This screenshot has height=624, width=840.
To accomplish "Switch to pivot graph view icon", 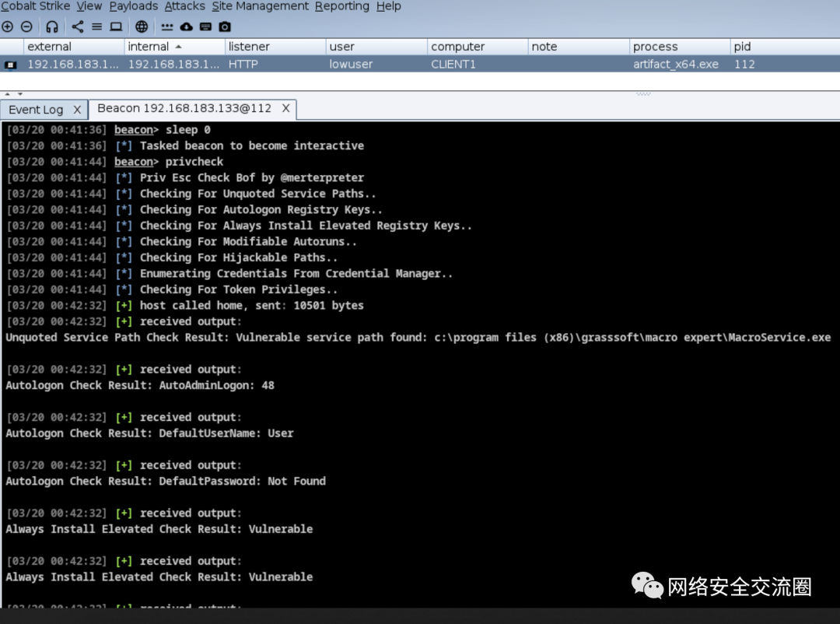I will pyautogui.click(x=78, y=26).
